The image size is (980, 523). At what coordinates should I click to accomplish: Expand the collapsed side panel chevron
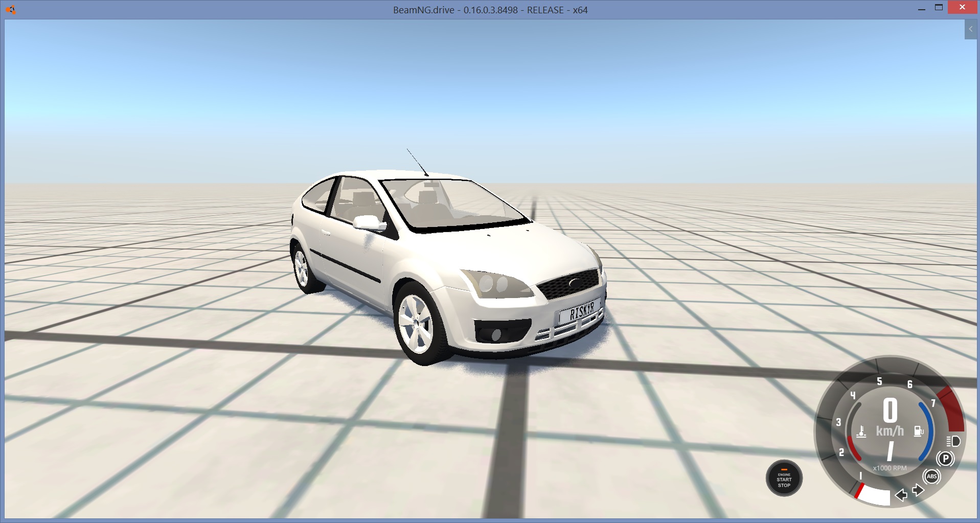(x=970, y=29)
